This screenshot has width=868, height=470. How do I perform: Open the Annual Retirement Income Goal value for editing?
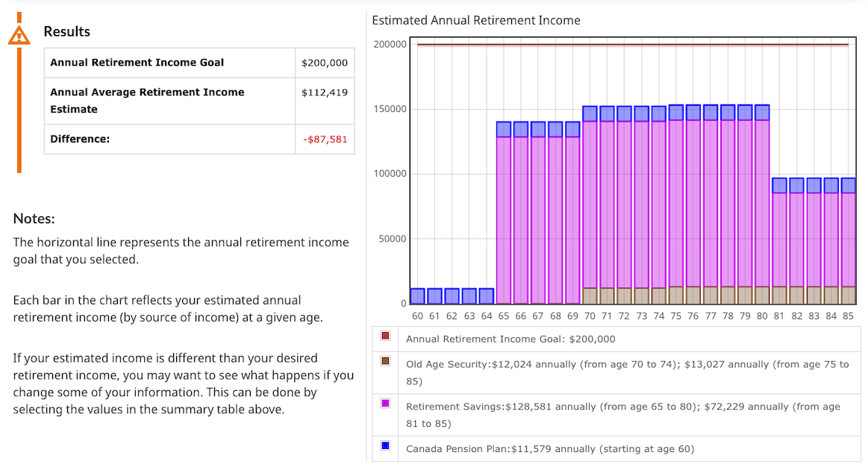point(325,63)
